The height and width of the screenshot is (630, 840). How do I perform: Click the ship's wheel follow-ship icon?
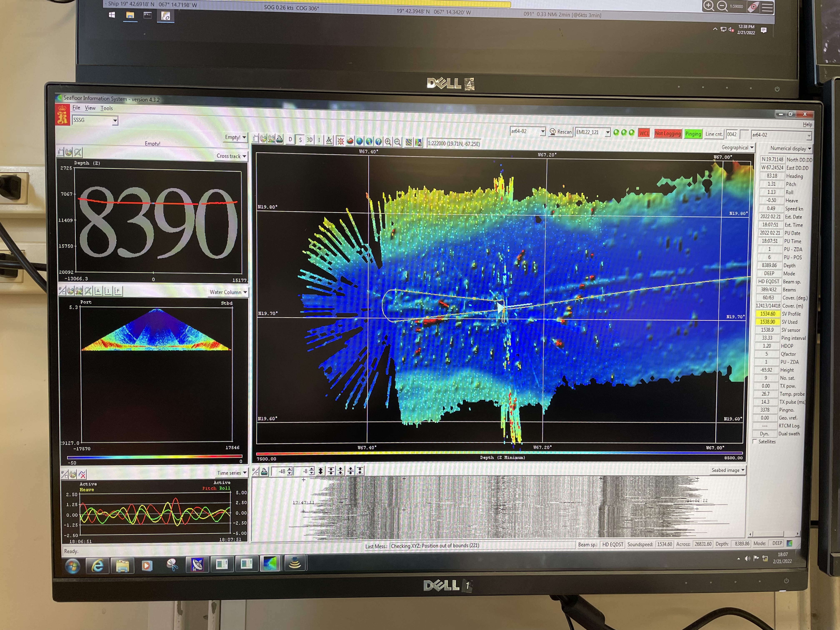(x=341, y=141)
